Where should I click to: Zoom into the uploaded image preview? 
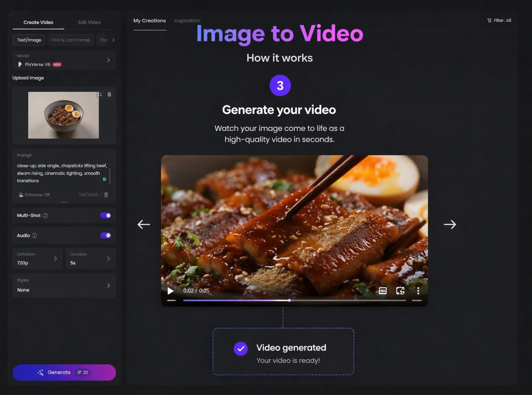99,94
